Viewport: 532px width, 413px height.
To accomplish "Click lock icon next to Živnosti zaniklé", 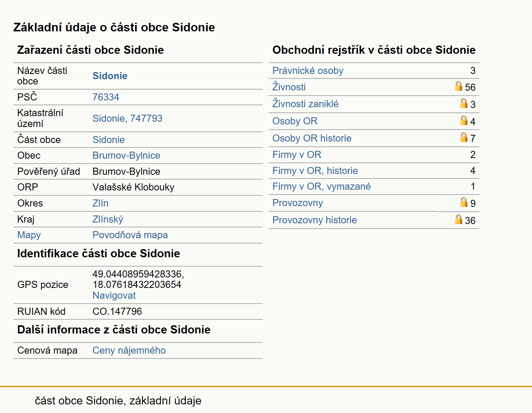I will [x=463, y=103].
